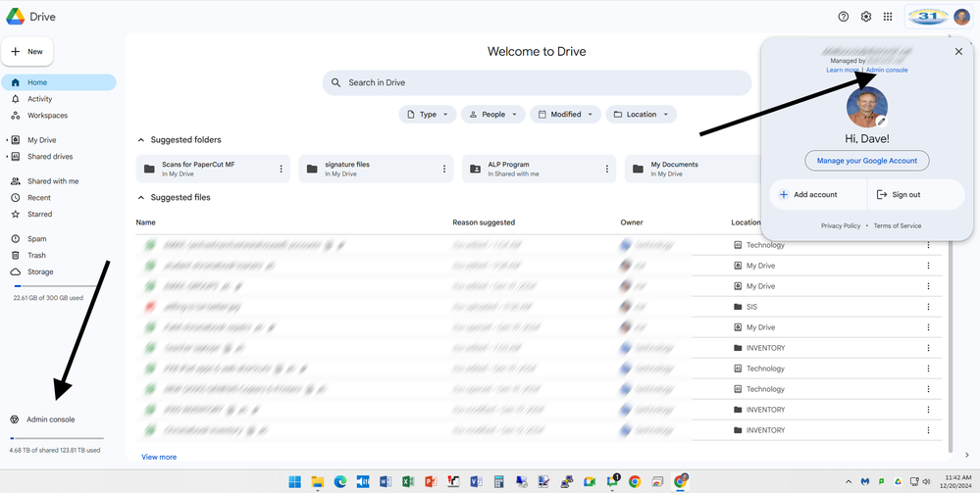The height and width of the screenshot is (493, 980).
Task: Click the Malwarebytes icon in the system tray
Action: click(865, 482)
